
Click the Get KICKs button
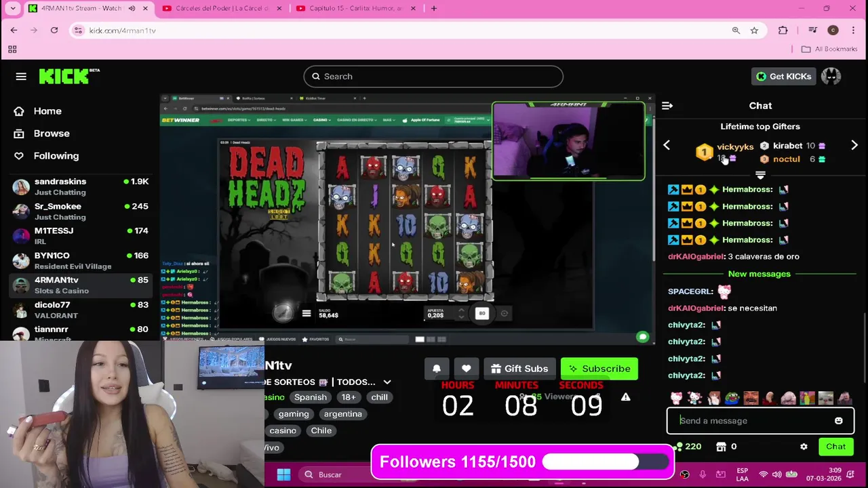(783, 77)
